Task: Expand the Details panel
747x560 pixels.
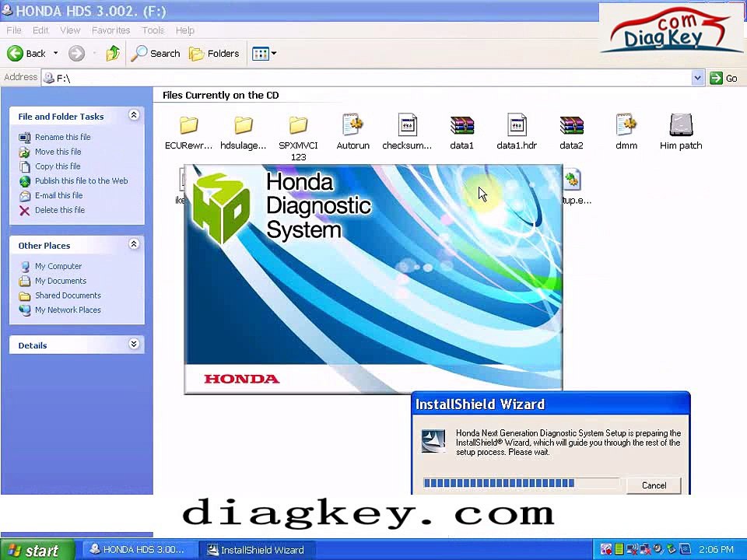Action: click(x=134, y=344)
